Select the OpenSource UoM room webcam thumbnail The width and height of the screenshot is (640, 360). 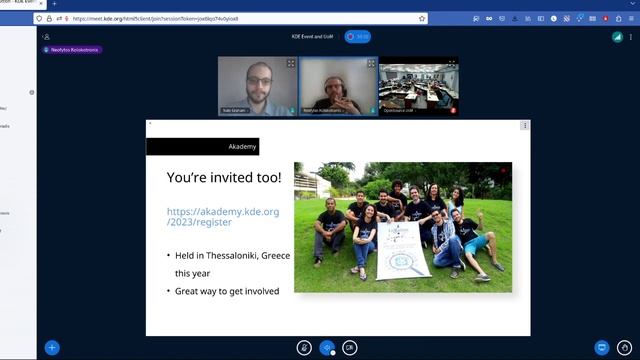click(419, 87)
